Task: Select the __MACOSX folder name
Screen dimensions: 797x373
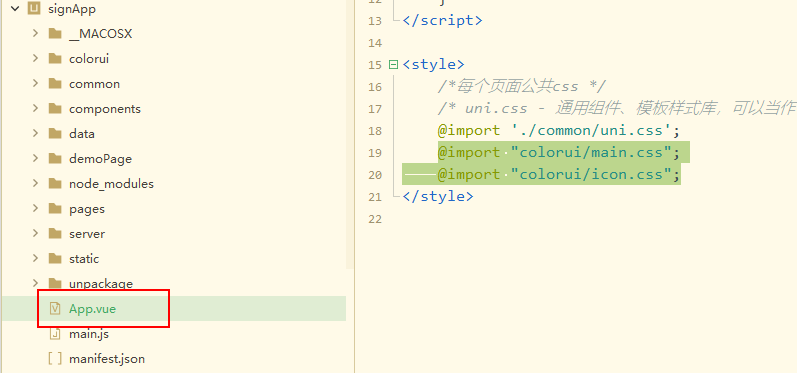Action: pos(101,34)
